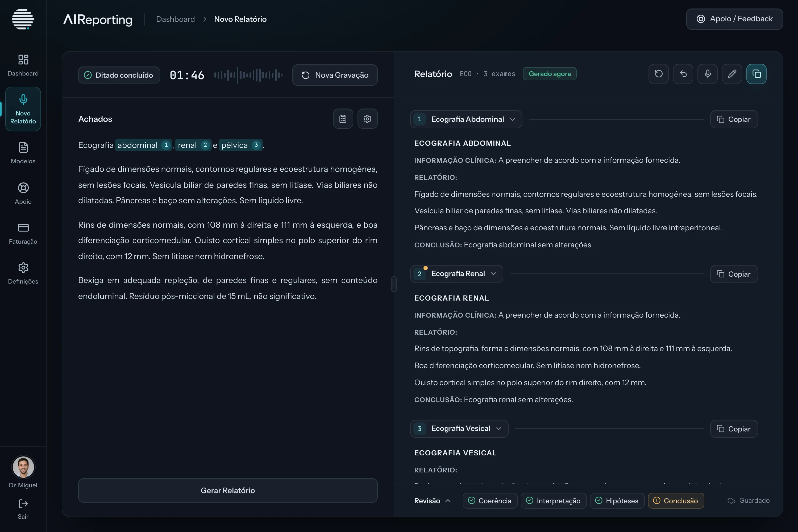Click the Novo Relatório breadcrumb
798x532 pixels.
[x=240, y=19]
